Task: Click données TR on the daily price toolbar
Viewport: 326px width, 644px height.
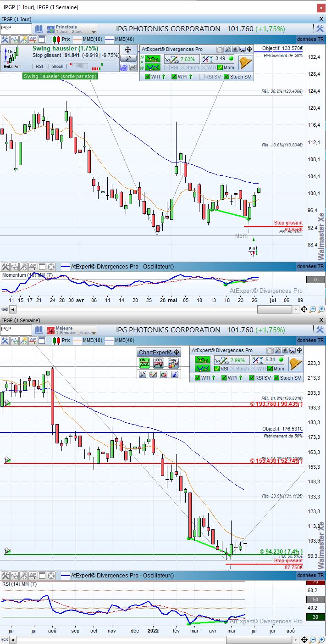Action: 310,39
